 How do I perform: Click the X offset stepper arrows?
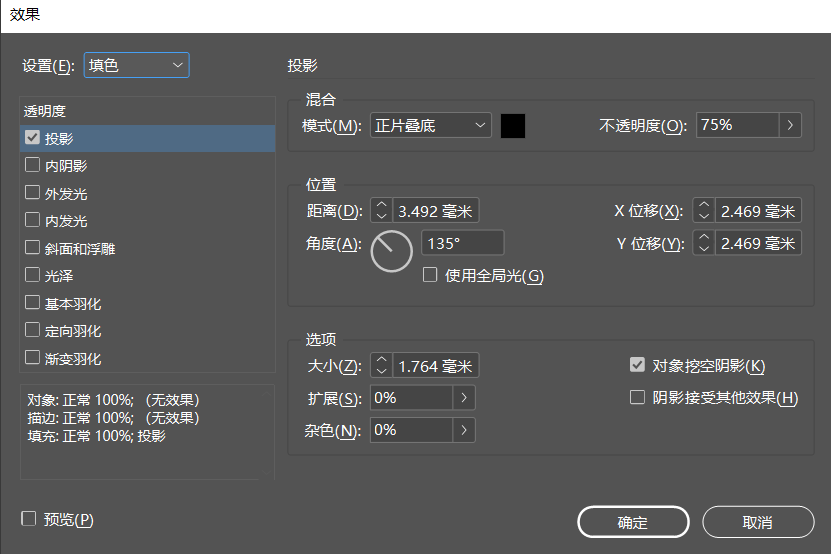(x=704, y=211)
